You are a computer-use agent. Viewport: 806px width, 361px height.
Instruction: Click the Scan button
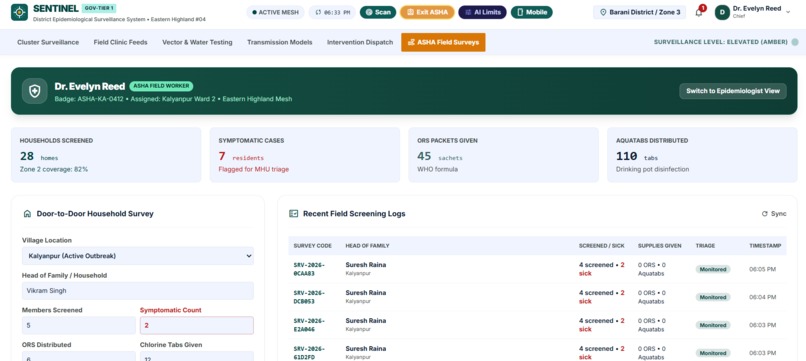(x=378, y=12)
